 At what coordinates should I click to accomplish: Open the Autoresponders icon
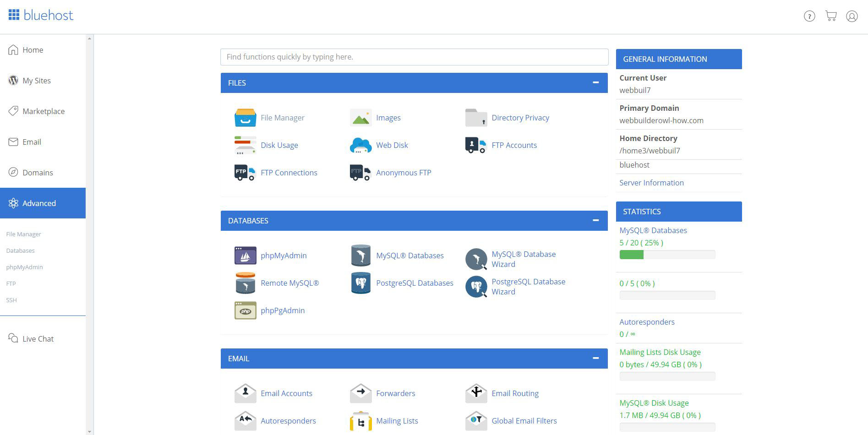click(x=245, y=421)
